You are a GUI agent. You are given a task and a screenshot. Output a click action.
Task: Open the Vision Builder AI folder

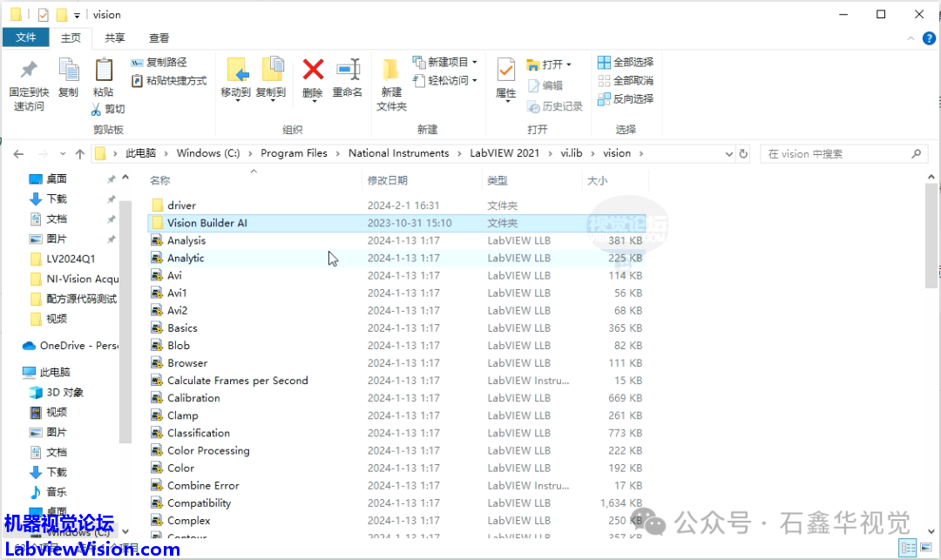(207, 223)
